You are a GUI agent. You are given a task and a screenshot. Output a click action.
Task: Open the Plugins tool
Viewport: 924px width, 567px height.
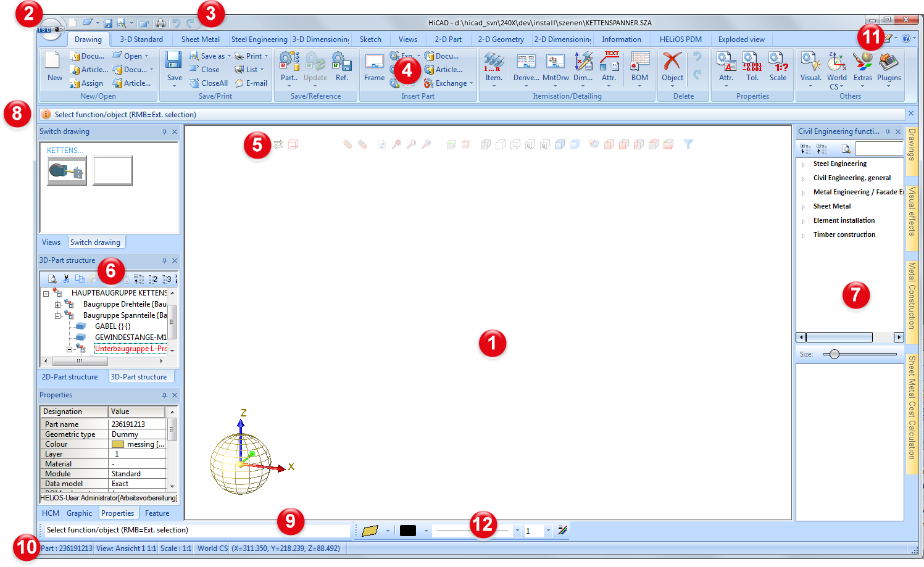[889, 61]
